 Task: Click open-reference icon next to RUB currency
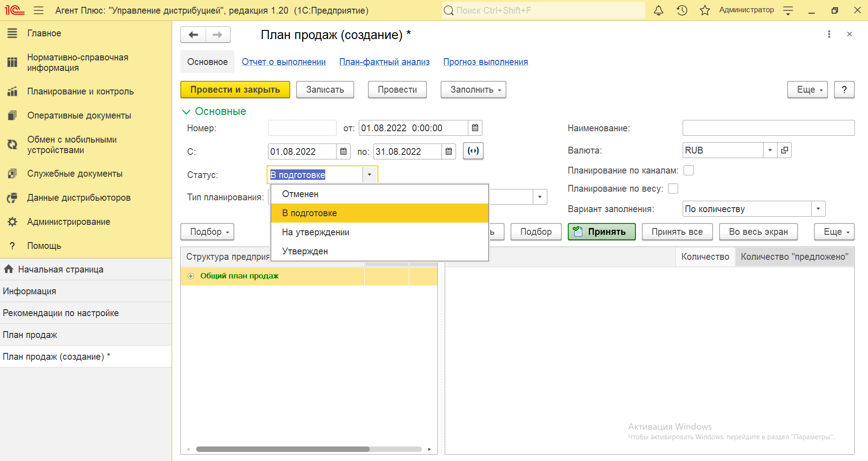[784, 150]
